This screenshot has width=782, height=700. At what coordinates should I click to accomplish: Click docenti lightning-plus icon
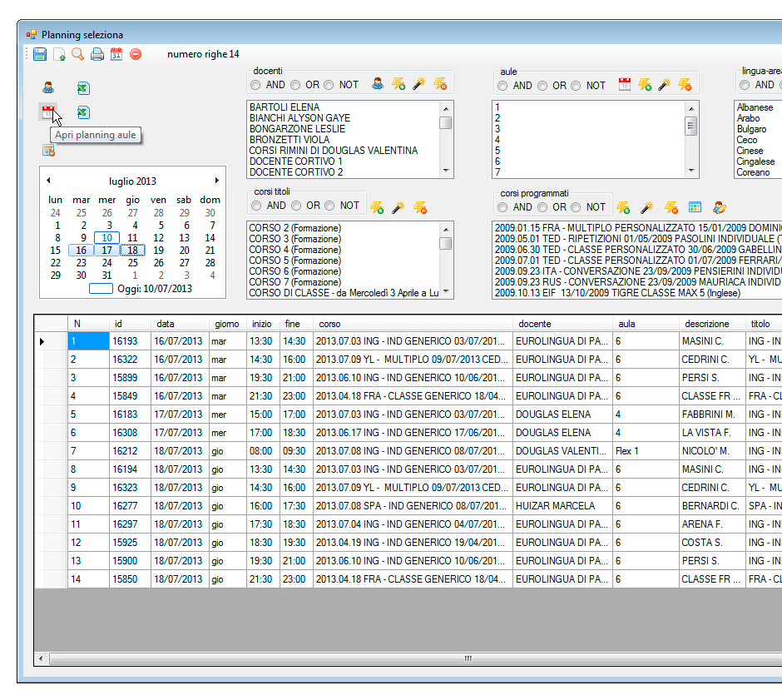pyautogui.click(x=398, y=84)
